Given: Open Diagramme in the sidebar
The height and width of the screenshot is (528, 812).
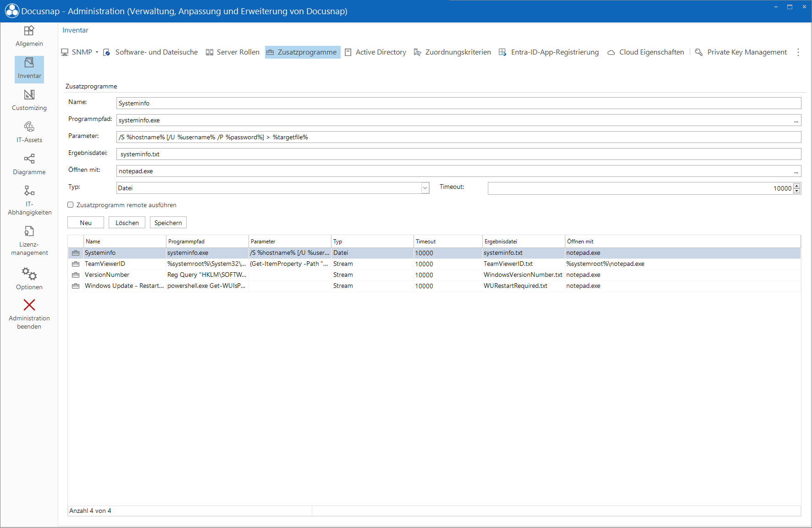Looking at the screenshot, I should (x=29, y=165).
